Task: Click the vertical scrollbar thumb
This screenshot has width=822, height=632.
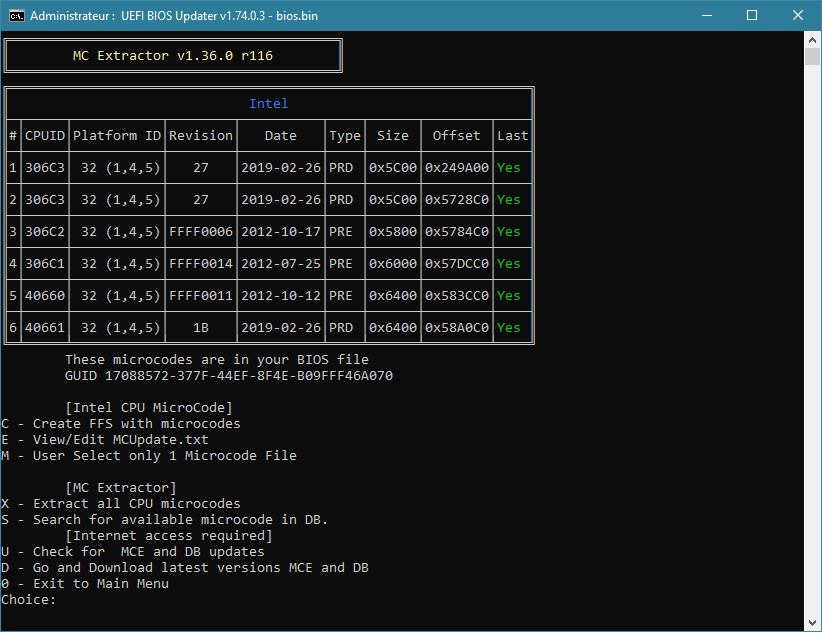Action: [x=812, y=56]
